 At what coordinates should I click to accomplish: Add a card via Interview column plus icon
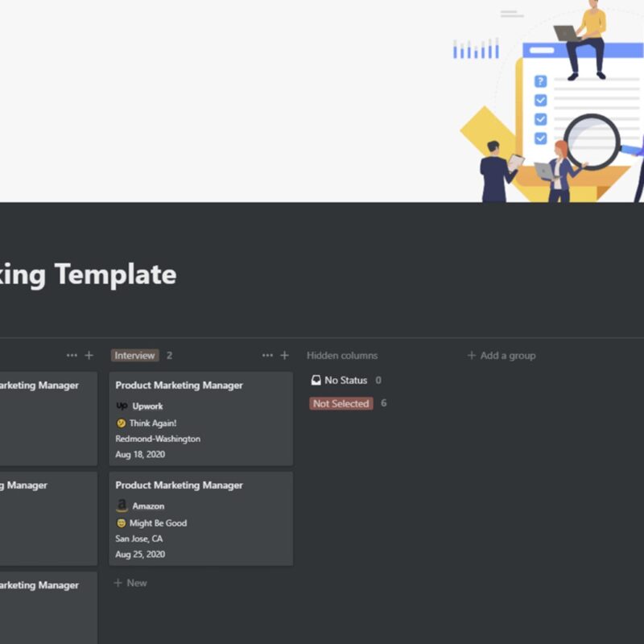coord(285,355)
